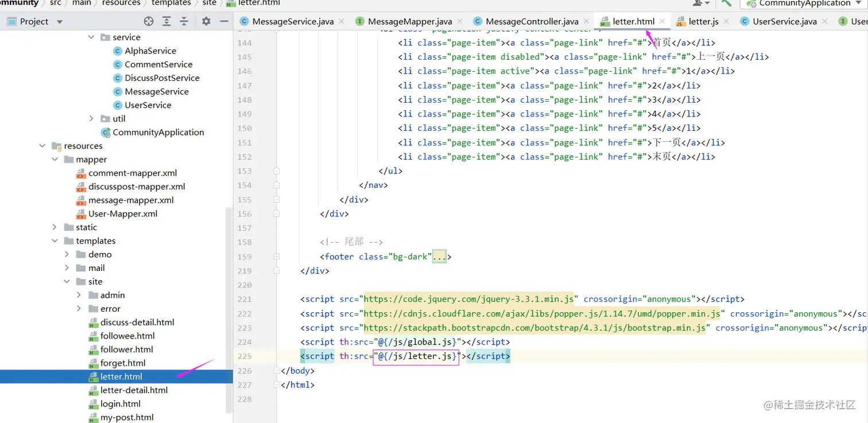Viewport: 868px width, 423px height.
Task: Select discusspost-mapper.xml file
Action: 137,187
